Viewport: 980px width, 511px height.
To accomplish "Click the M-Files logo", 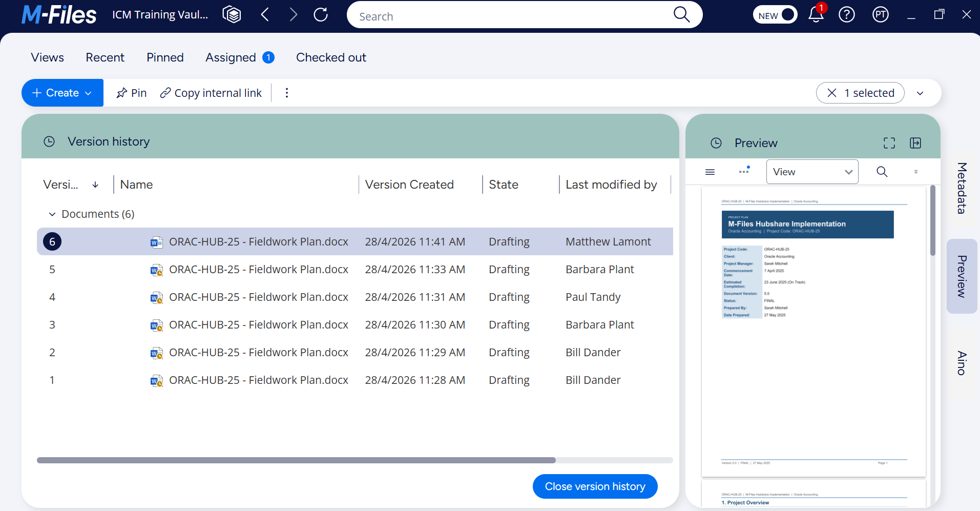I will (59, 15).
